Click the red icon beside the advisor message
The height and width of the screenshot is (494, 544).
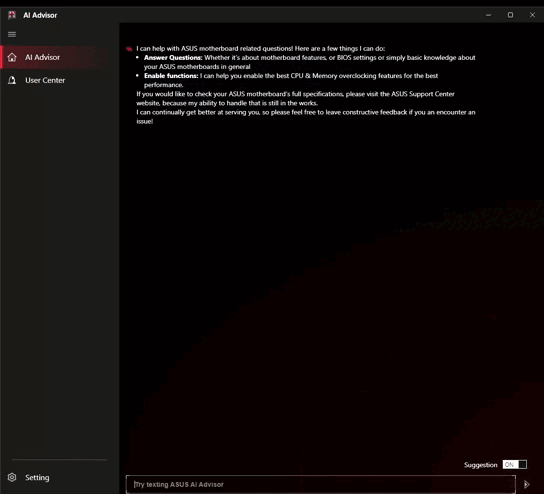[x=129, y=49]
